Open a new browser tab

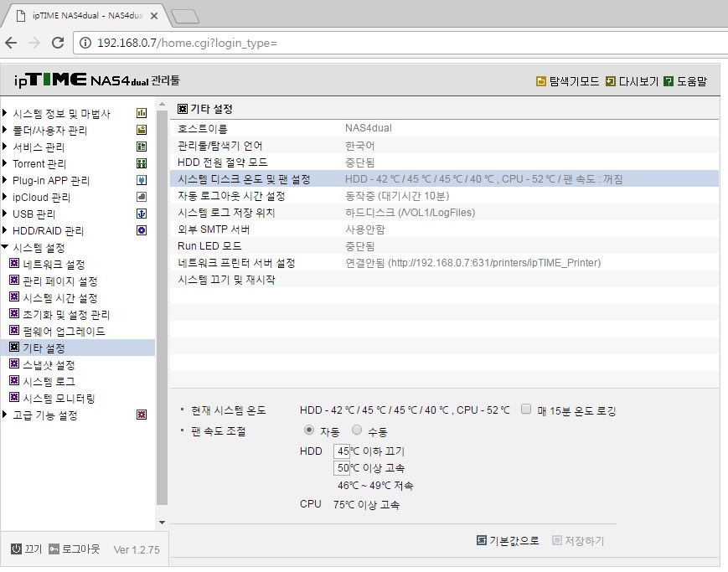pos(185,17)
